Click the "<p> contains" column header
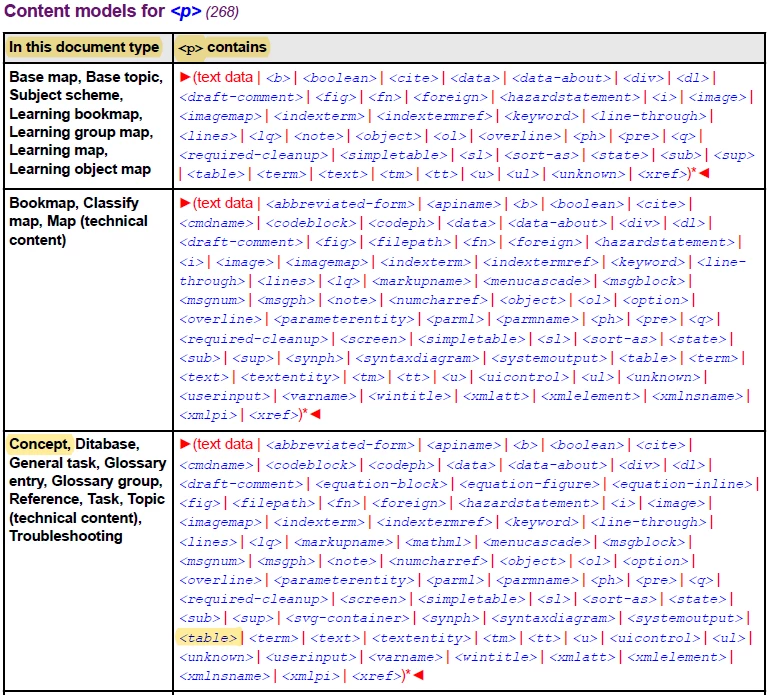 coord(222,47)
